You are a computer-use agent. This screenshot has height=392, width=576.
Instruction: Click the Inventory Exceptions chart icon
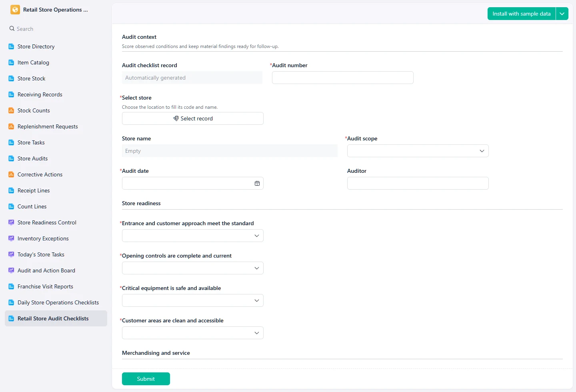[11, 238]
